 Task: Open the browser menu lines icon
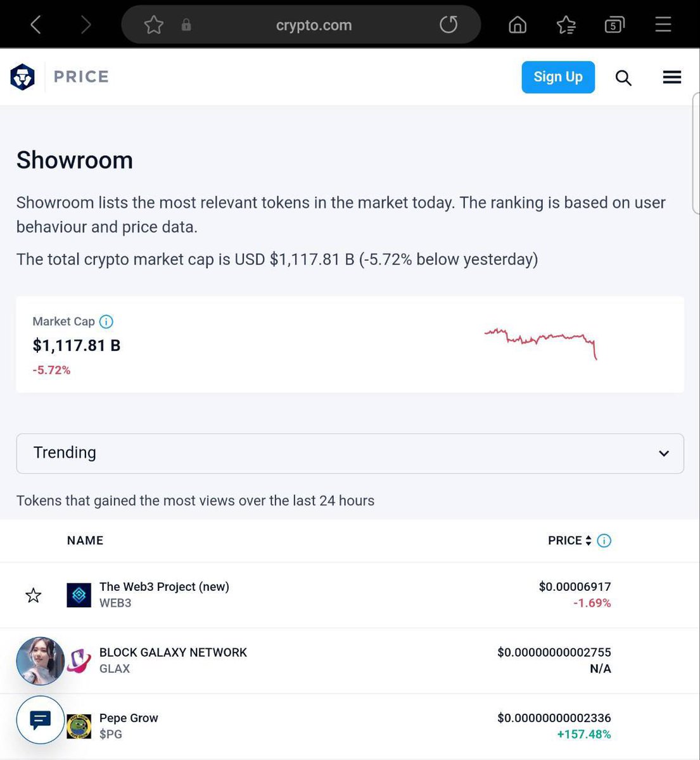(x=663, y=25)
